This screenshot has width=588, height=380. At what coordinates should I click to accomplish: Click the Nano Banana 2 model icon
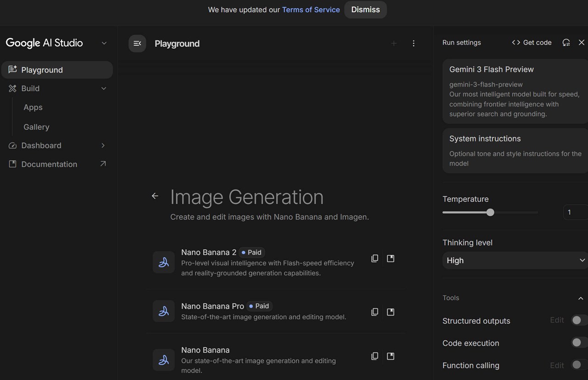point(164,262)
